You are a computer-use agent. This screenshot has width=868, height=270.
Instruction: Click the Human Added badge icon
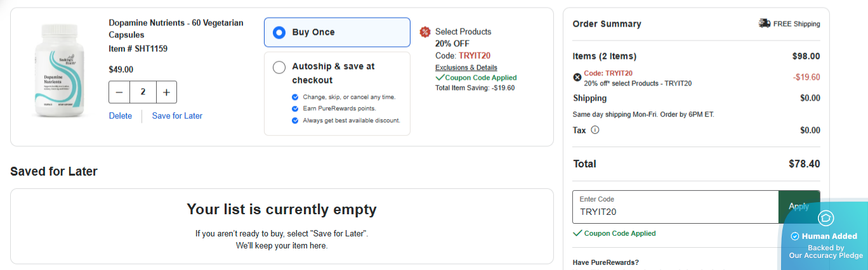point(825,219)
